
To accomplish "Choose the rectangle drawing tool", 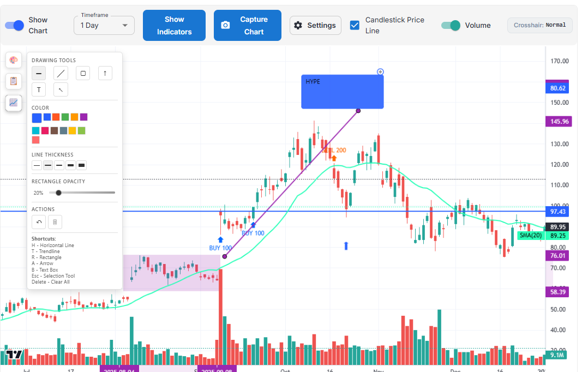I will [x=83, y=73].
